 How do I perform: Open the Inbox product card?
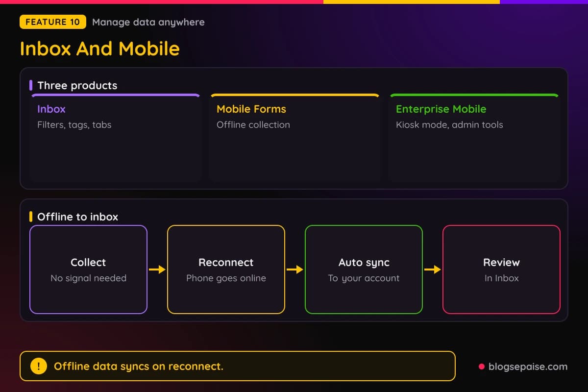pyautogui.click(x=116, y=138)
